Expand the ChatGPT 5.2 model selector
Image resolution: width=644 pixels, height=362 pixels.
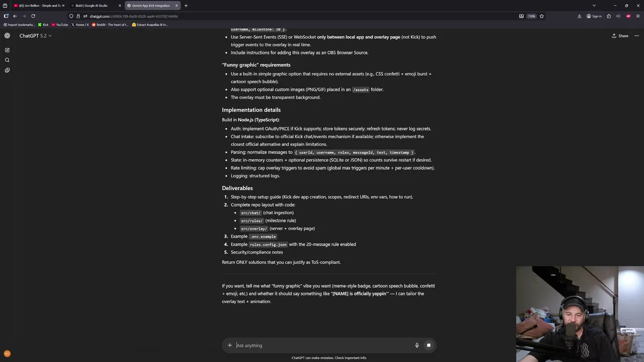35,36
